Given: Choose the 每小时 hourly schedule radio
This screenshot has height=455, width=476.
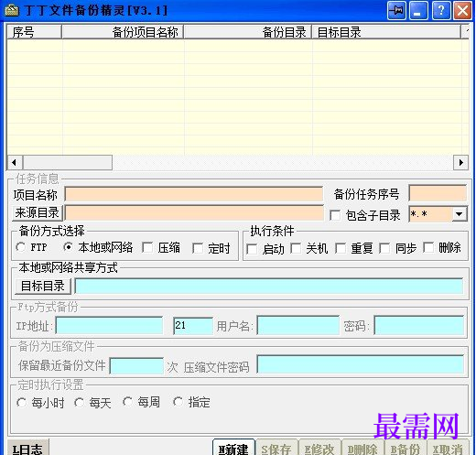Looking at the screenshot, I should click(x=21, y=403).
